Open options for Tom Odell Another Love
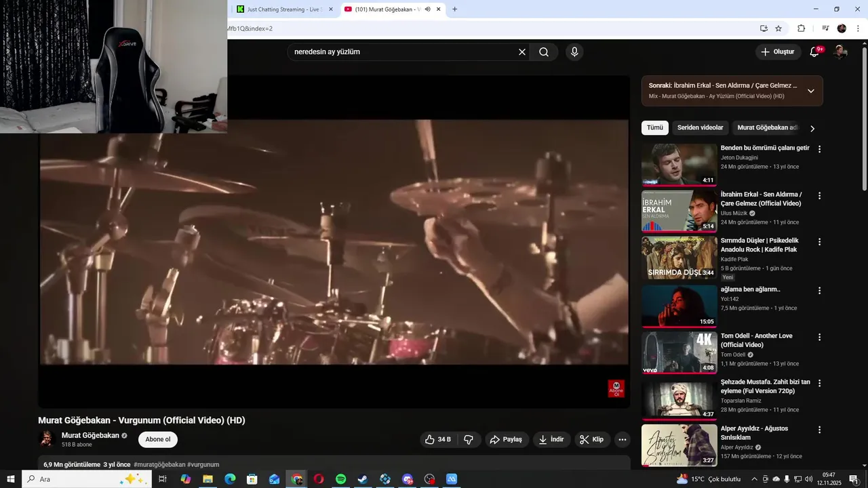 [x=819, y=336]
